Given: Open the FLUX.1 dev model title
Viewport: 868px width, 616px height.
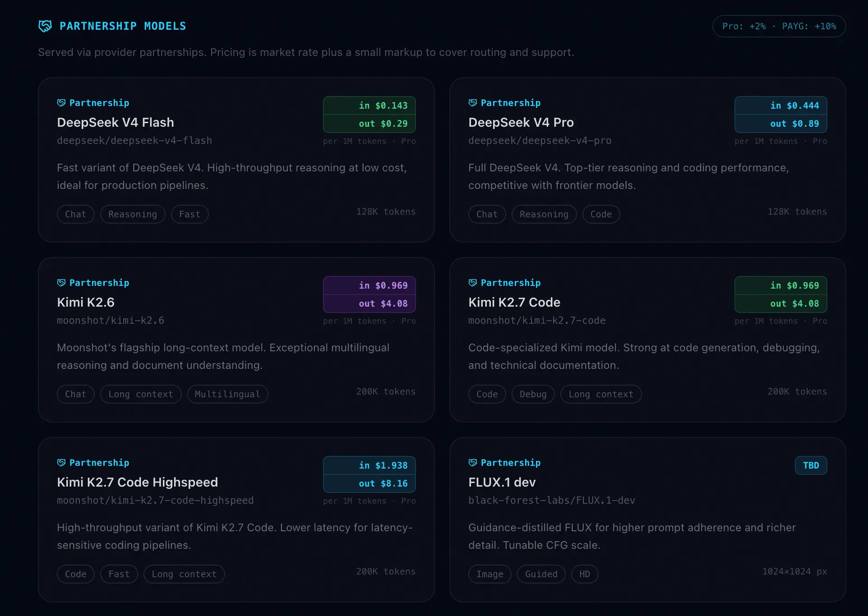Looking at the screenshot, I should [x=502, y=482].
